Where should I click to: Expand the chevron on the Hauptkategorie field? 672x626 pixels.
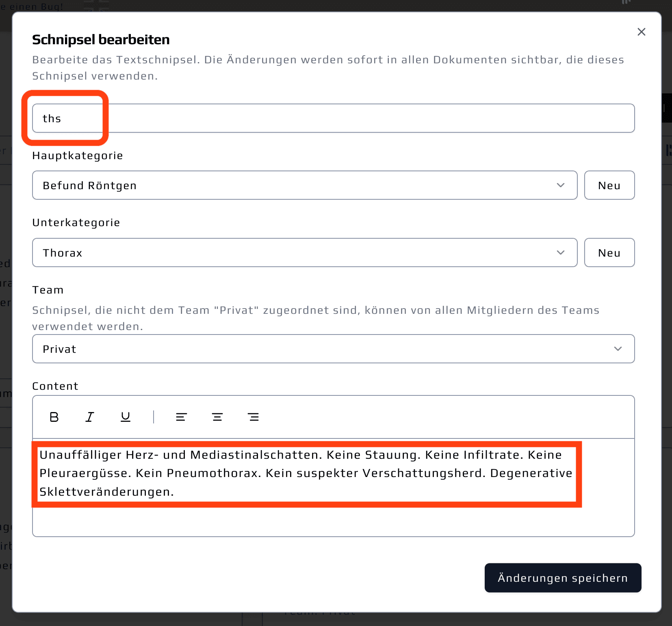(x=561, y=185)
